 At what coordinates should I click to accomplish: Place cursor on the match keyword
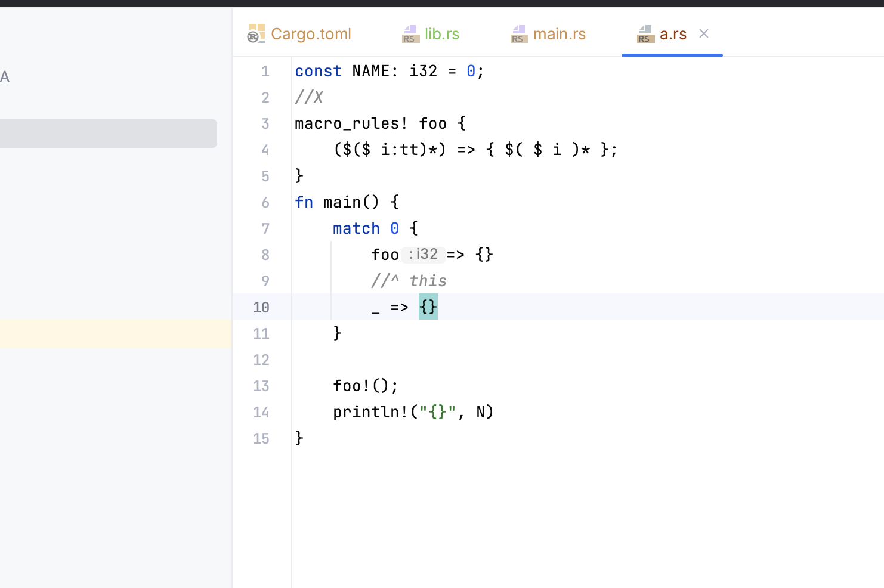[356, 228]
